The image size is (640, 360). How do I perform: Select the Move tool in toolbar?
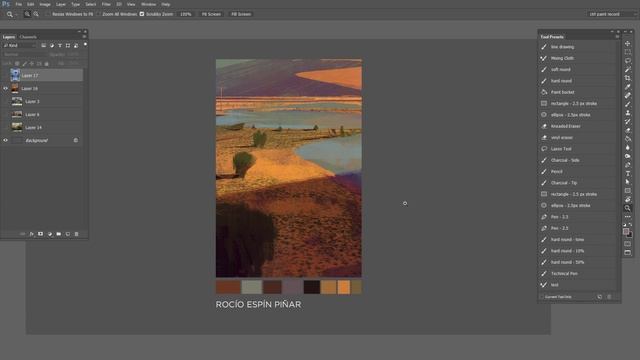(x=627, y=43)
